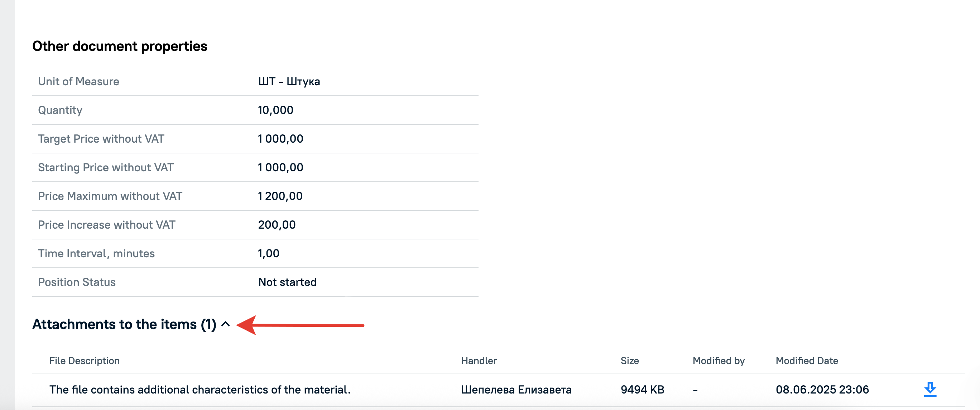This screenshot has height=410, width=980.
Task: Download the attached material characteristics file
Action: point(930,390)
